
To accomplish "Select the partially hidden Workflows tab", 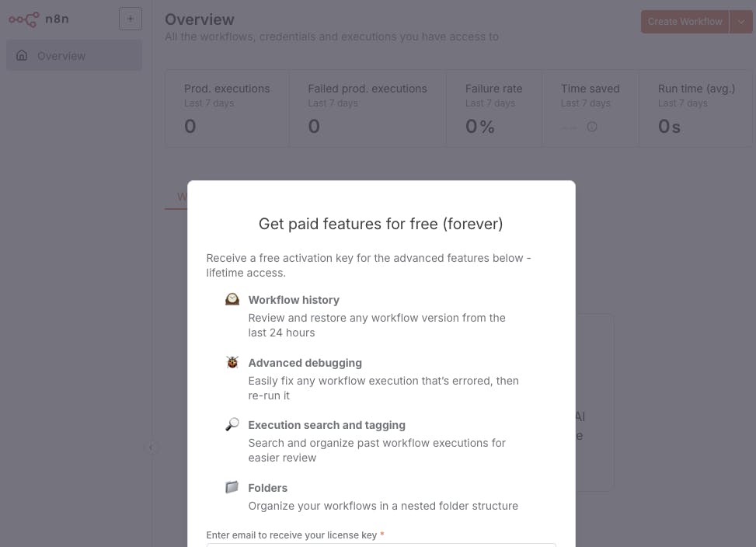I will click(182, 197).
